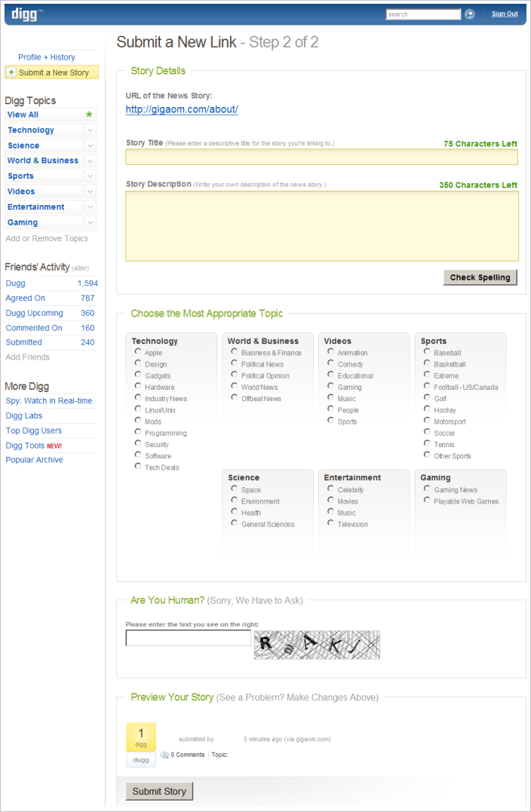Open Agreed On activity link
The image size is (531, 812).
pos(26,299)
